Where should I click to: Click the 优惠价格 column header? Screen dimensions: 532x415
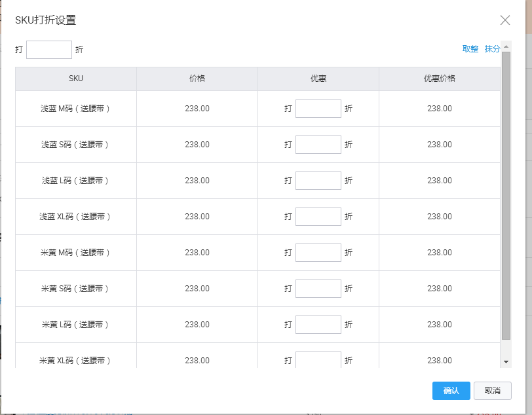[439, 79]
